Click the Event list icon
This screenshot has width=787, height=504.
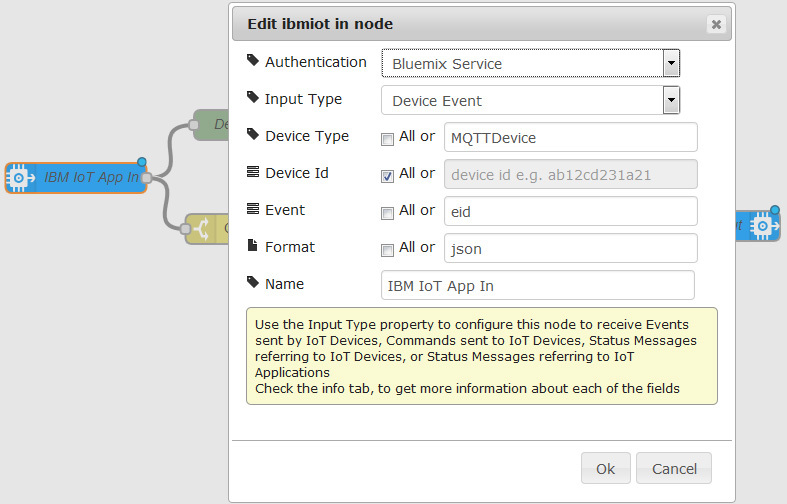tap(253, 209)
